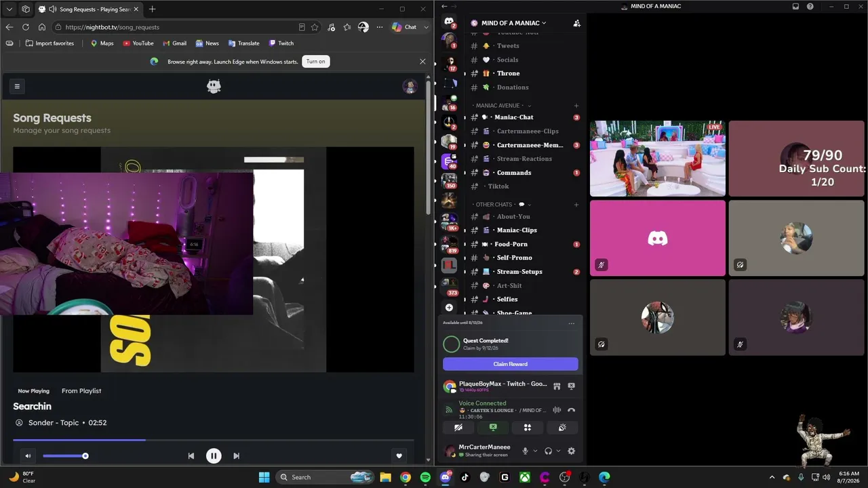Refresh the Edge page
The image size is (868, 488).
[x=25, y=27]
